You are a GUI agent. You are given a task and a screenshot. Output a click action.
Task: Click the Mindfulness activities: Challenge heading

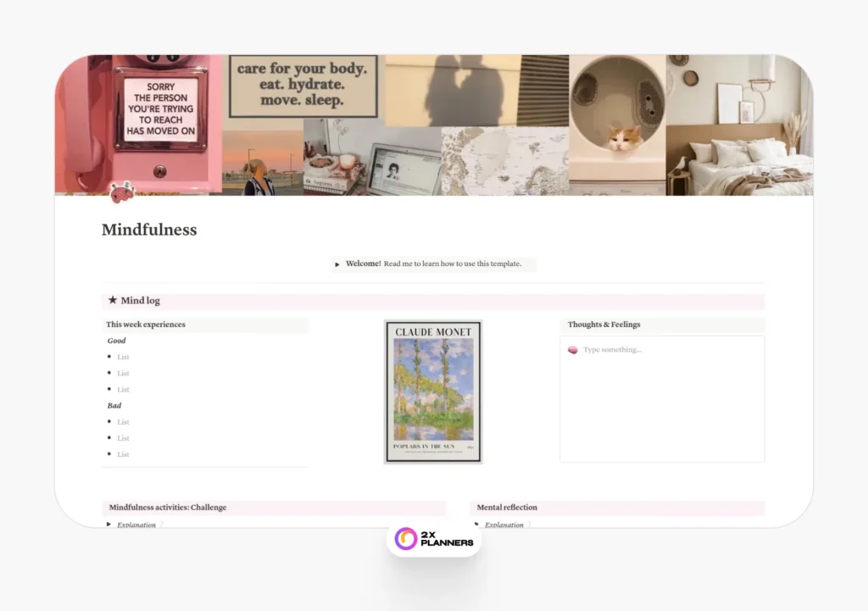pos(168,507)
